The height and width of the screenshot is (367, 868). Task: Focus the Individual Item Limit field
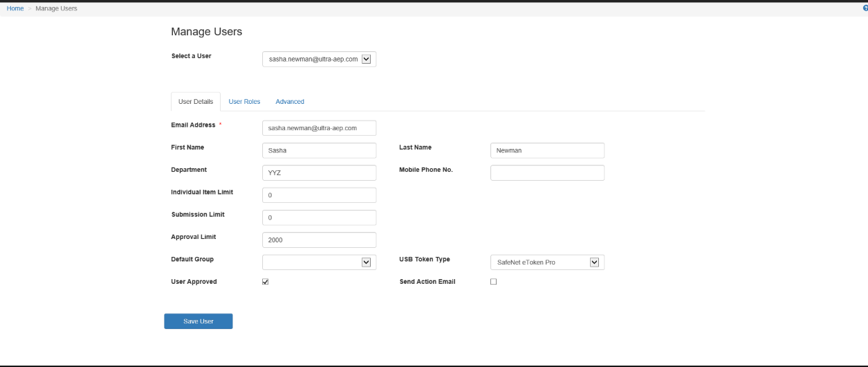pos(319,195)
